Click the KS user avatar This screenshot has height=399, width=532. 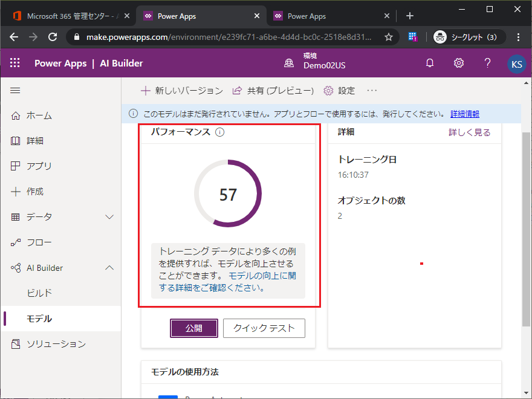(x=516, y=64)
